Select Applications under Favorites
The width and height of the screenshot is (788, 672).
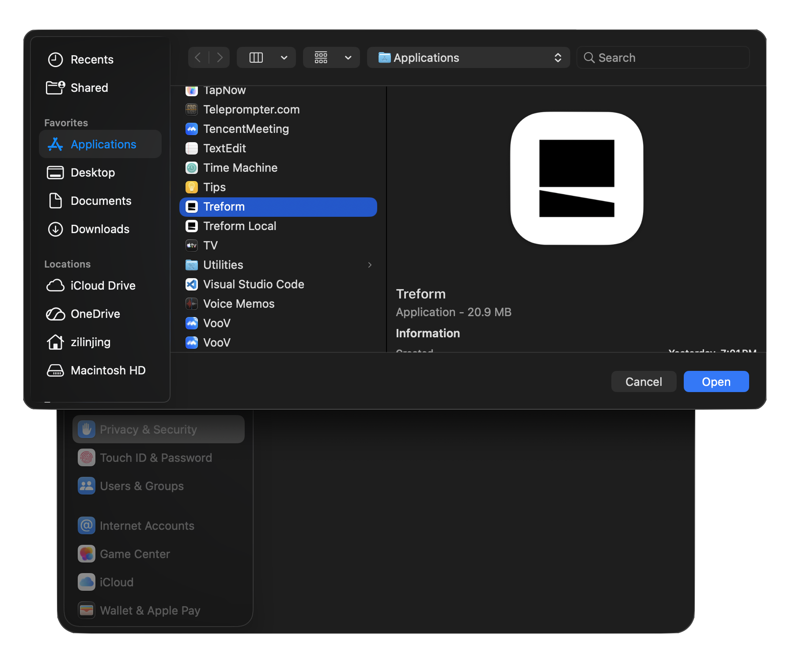tap(100, 144)
